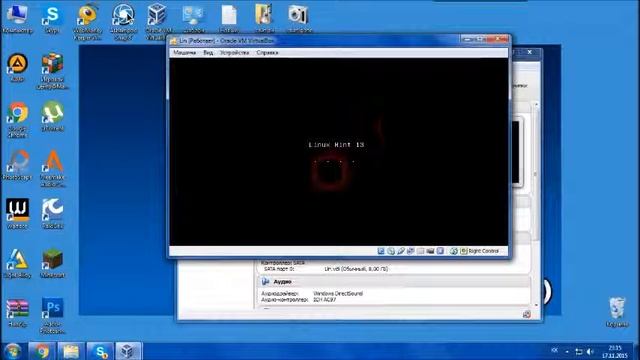Open the Recycle Bin
640x360 pixels.
tap(617, 312)
